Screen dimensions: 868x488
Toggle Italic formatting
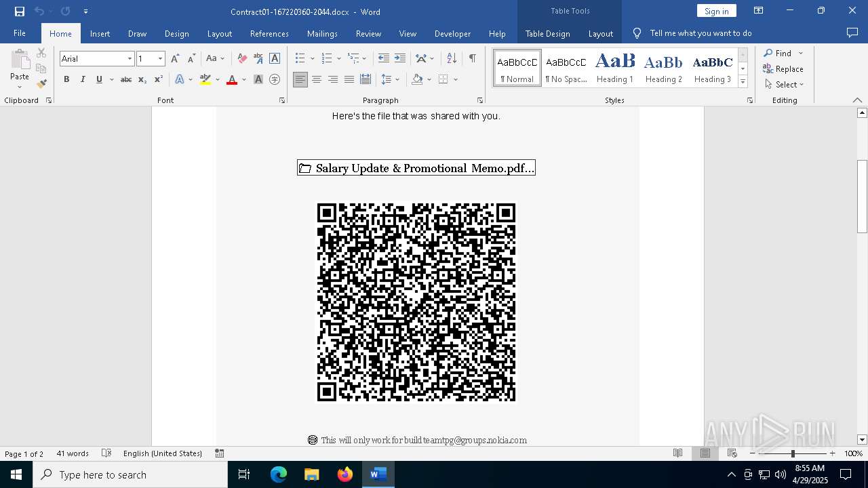(83, 79)
